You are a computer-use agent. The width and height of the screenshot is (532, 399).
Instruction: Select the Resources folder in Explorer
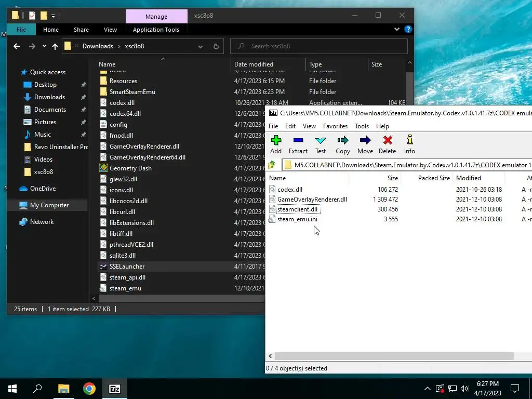123,81
